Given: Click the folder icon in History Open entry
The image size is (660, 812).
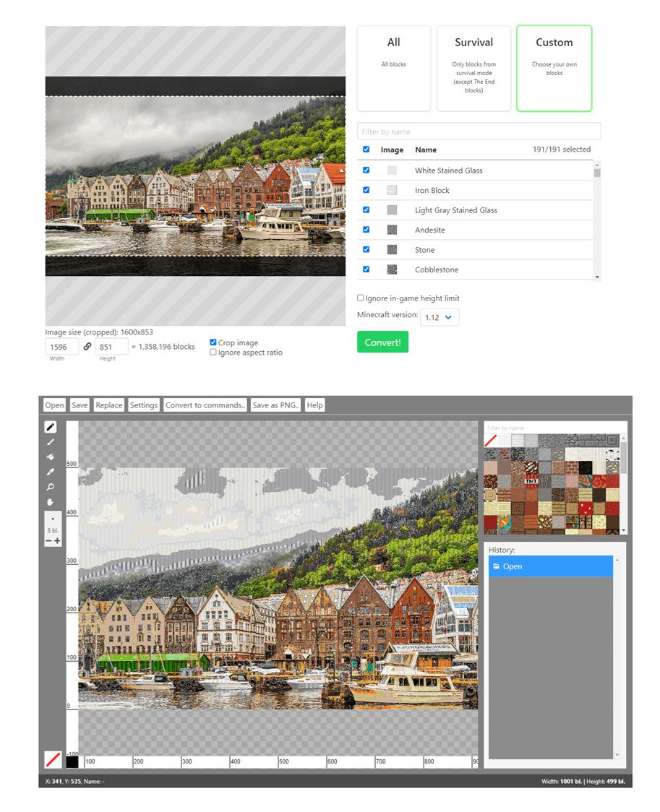Looking at the screenshot, I should [x=497, y=566].
